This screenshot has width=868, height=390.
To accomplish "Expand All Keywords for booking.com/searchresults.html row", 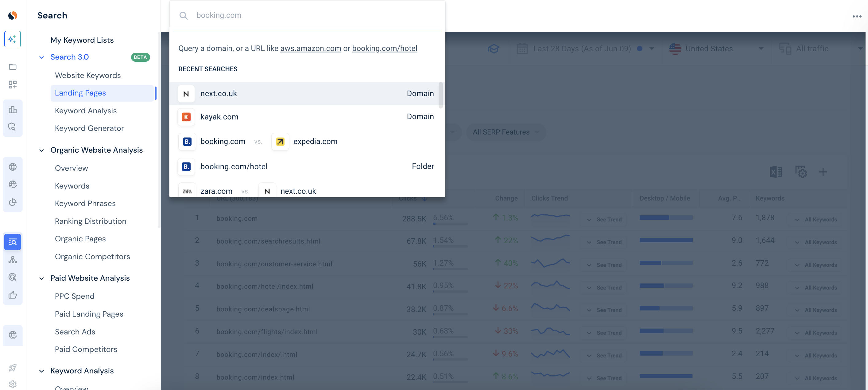I will (x=816, y=242).
